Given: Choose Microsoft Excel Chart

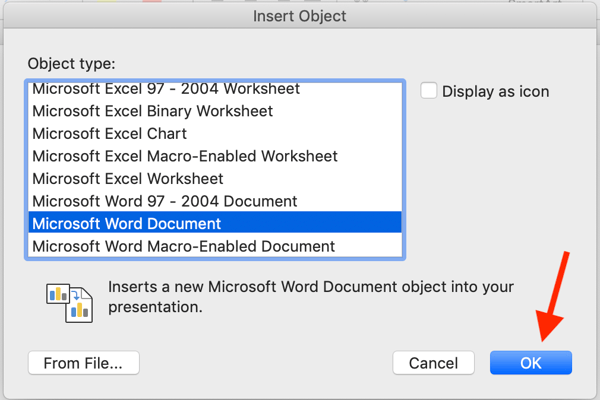Looking at the screenshot, I should tap(215, 134).
